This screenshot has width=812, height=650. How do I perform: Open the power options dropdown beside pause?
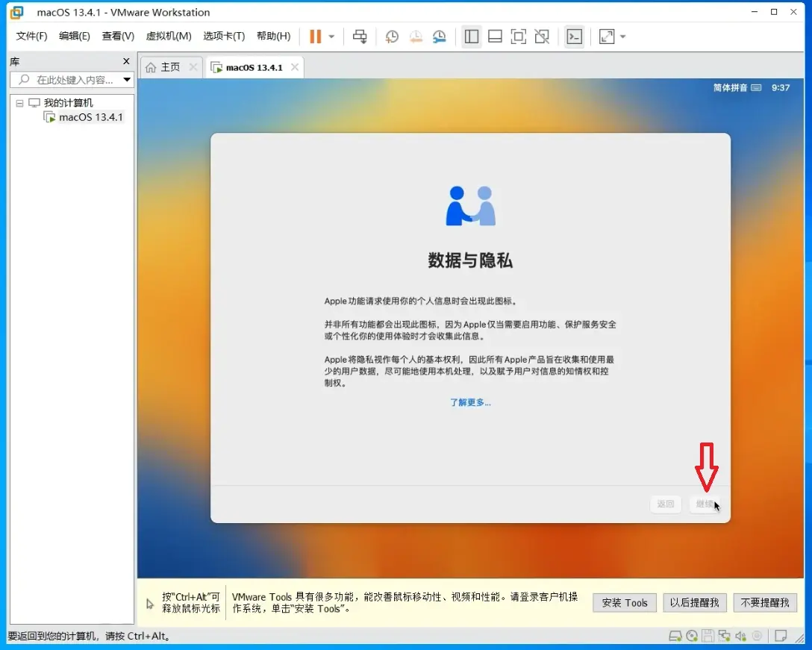[x=331, y=37]
